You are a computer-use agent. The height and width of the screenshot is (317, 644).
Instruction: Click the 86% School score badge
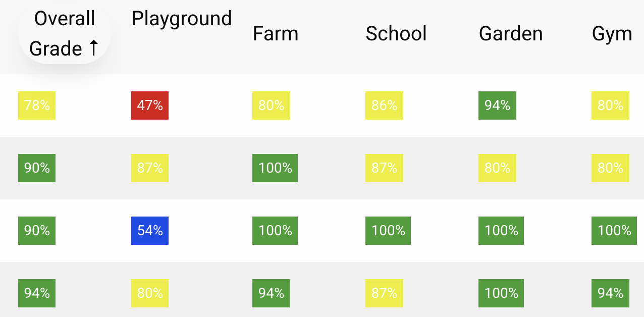click(x=384, y=105)
